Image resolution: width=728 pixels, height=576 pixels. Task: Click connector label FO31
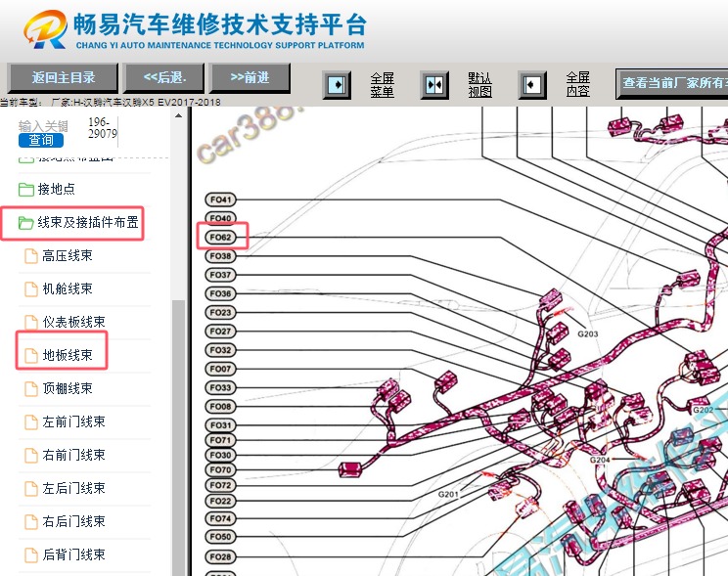(220, 425)
